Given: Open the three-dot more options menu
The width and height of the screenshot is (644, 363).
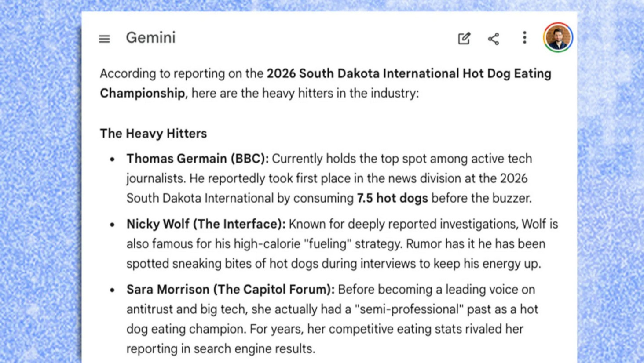Looking at the screenshot, I should (x=524, y=38).
